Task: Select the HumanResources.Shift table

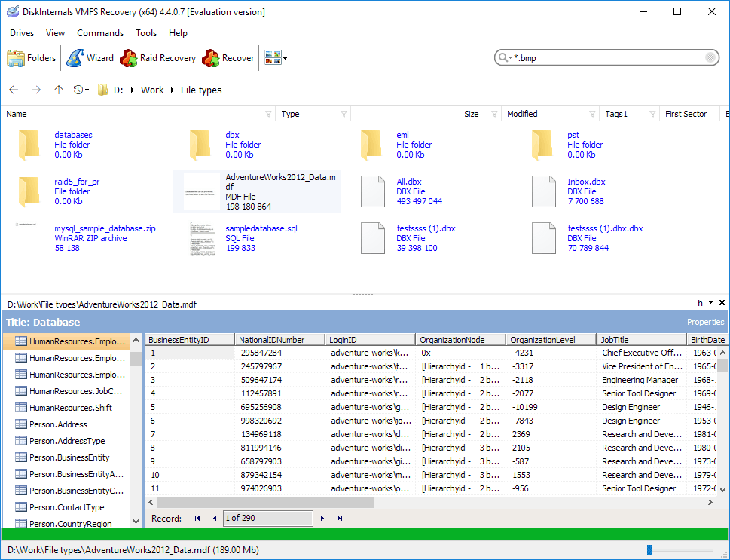Action: coord(70,408)
